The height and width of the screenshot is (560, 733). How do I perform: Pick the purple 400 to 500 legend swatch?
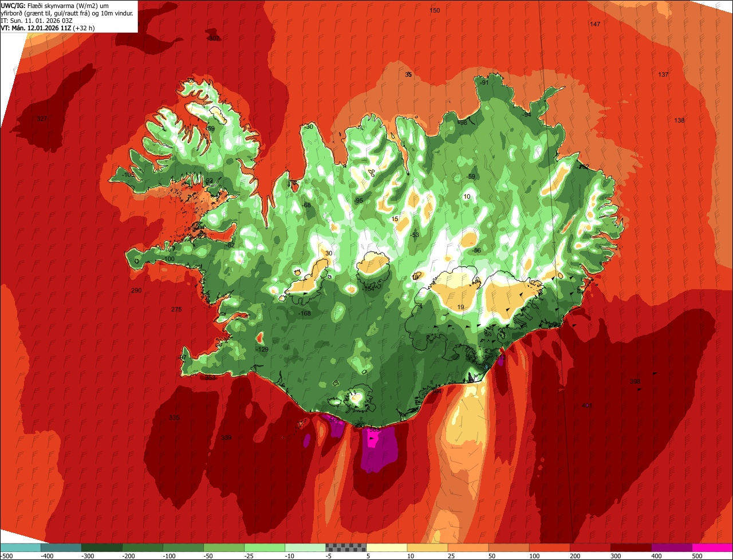[x=672, y=547]
